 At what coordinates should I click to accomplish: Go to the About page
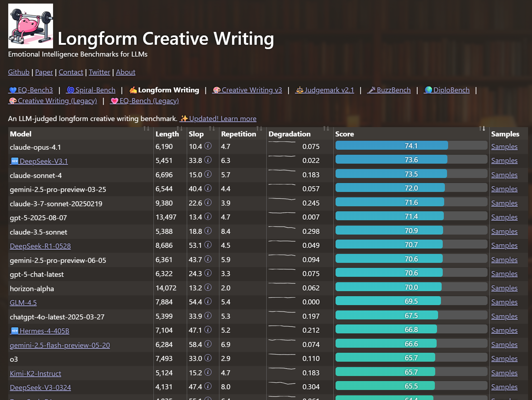(x=125, y=72)
